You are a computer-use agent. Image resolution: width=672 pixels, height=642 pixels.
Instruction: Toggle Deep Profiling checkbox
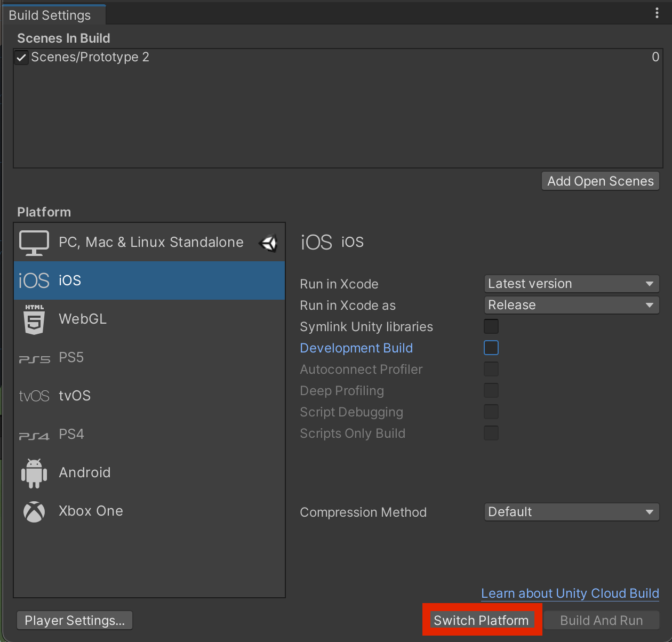491,390
